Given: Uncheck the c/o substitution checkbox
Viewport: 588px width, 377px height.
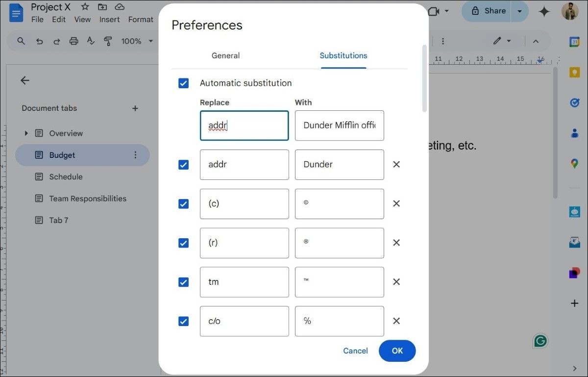Looking at the screenshot, I should tap(183, 321).
